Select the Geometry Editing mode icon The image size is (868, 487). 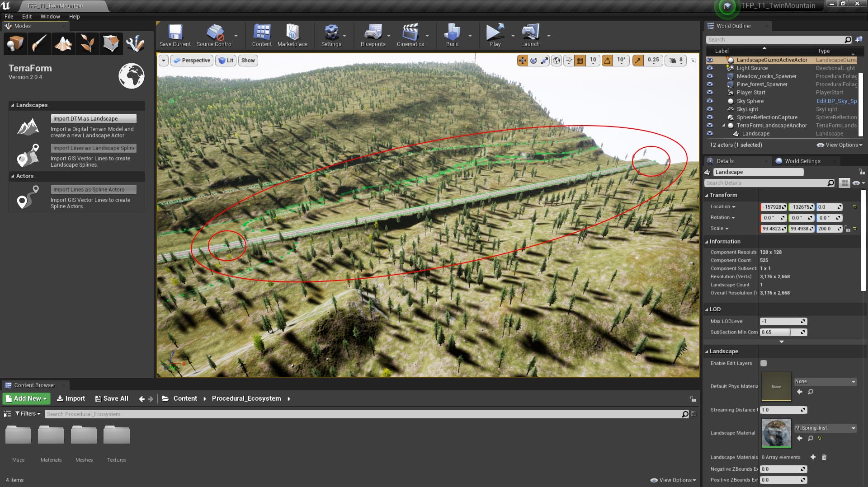point(111,43)
